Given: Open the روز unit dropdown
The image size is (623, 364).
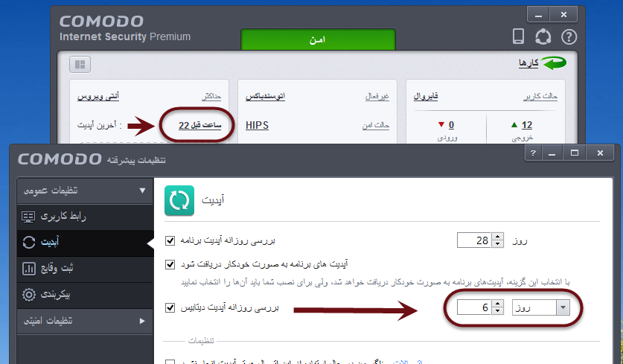Looking at the screenshot, I should 541,307.
